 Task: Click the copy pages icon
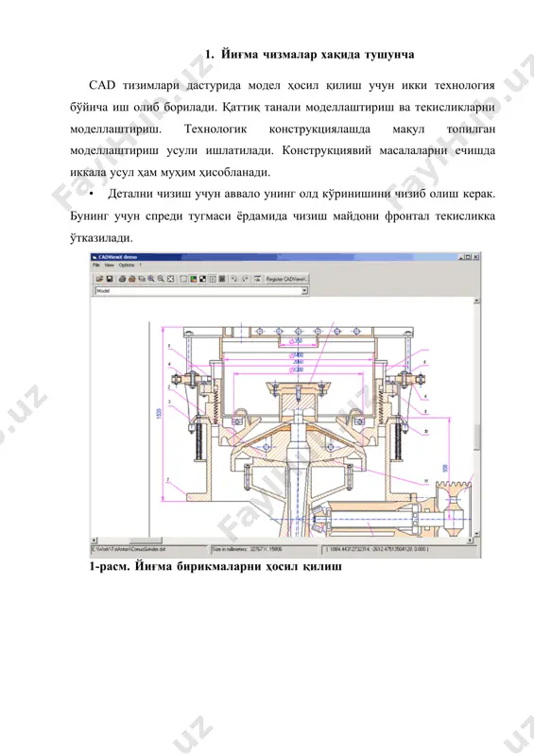coord(142,279)
